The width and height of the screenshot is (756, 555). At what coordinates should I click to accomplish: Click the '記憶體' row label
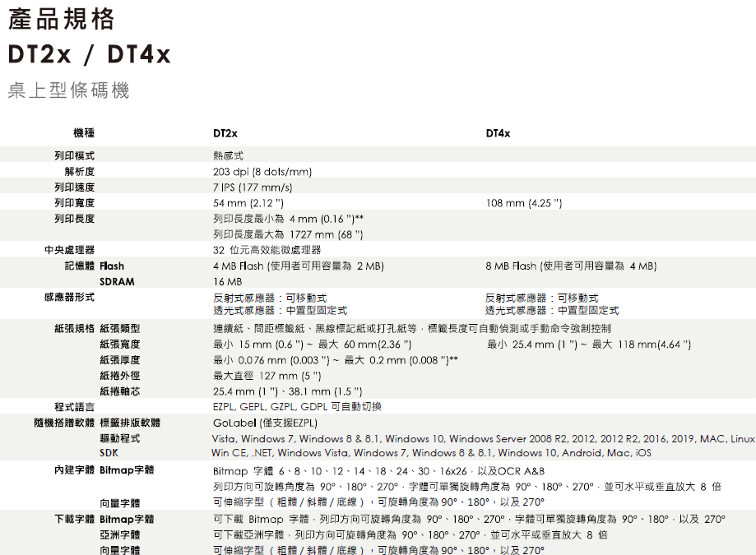tap(80, 266)
